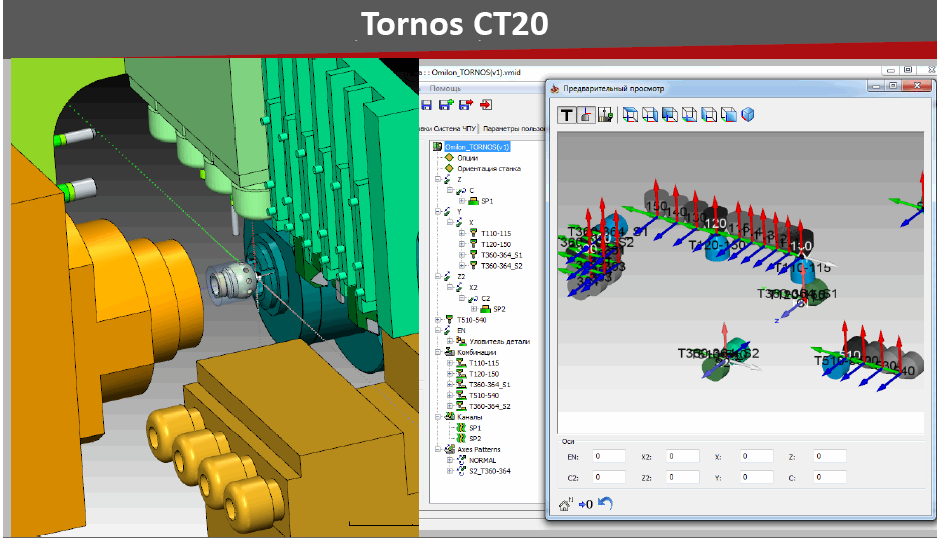Viewport: 937px width, 539px height.
Task: Select the fifth wireframe cube view icon
Action: point(709,115)
